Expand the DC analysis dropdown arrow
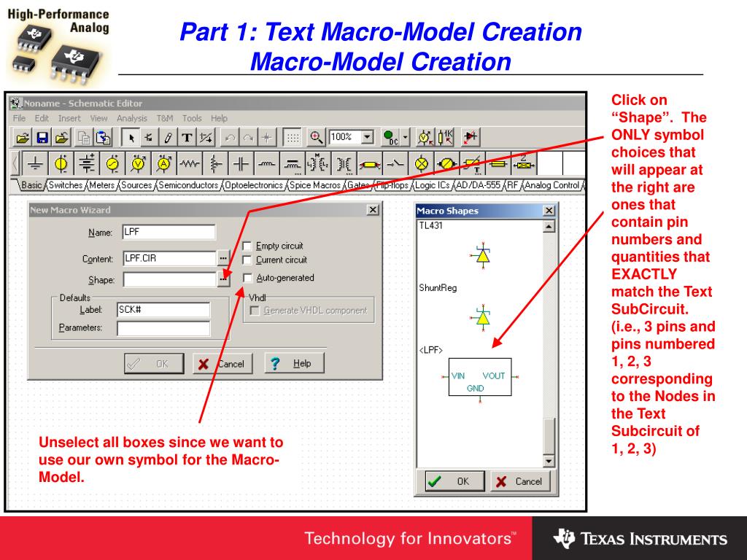The height and width of the screenshot is (560, 747). point(405,138)
